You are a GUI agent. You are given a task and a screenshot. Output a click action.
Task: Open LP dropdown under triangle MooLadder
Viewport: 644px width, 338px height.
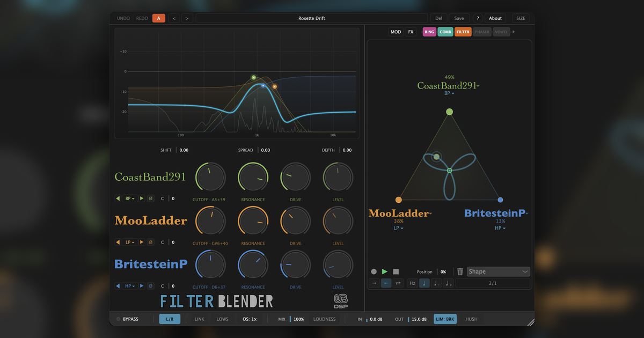tap(399, 228)
